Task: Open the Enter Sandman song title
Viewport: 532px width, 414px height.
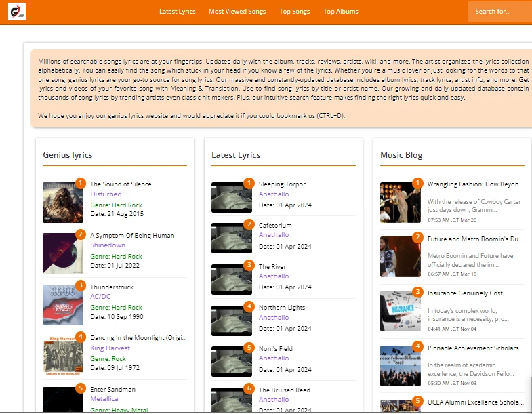Action: coord(112,390)
